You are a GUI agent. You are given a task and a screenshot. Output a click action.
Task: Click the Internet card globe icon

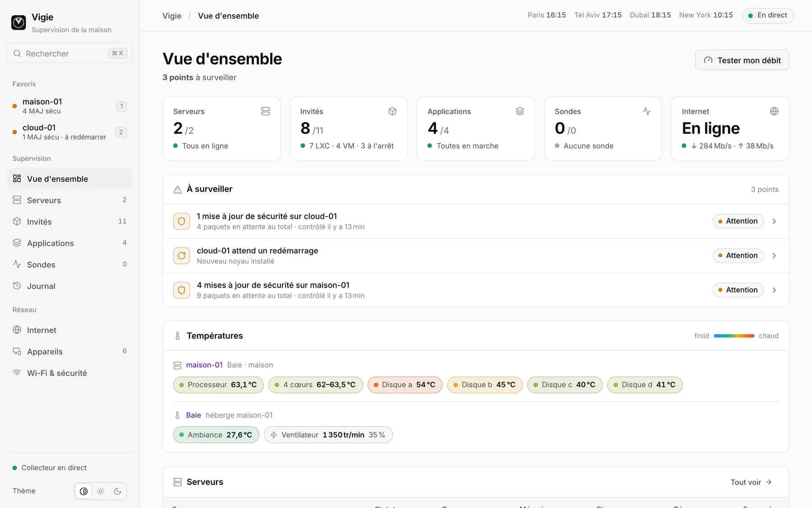(774, 111)
